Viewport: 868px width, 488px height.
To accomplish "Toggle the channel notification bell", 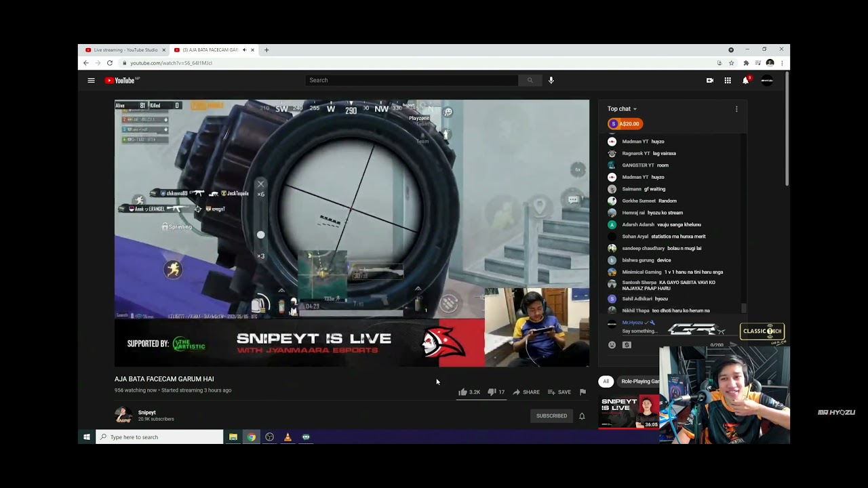I will pos(582,416).
